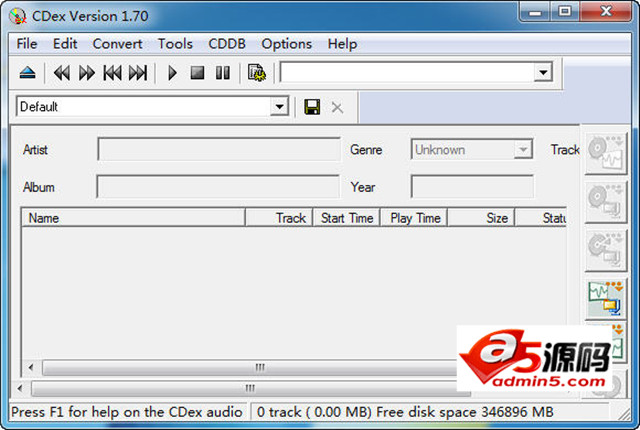Viewport: 640px width, 430px height.
Task: Sort by the Status column header
Action: 541,218
